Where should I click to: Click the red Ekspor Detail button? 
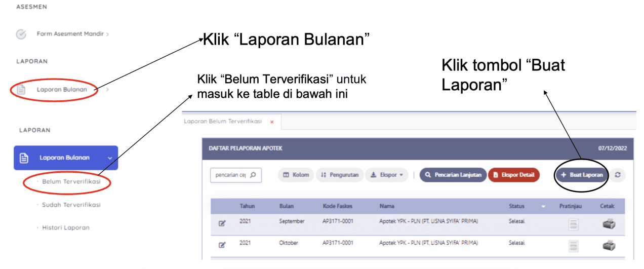[x=513, y=175]
